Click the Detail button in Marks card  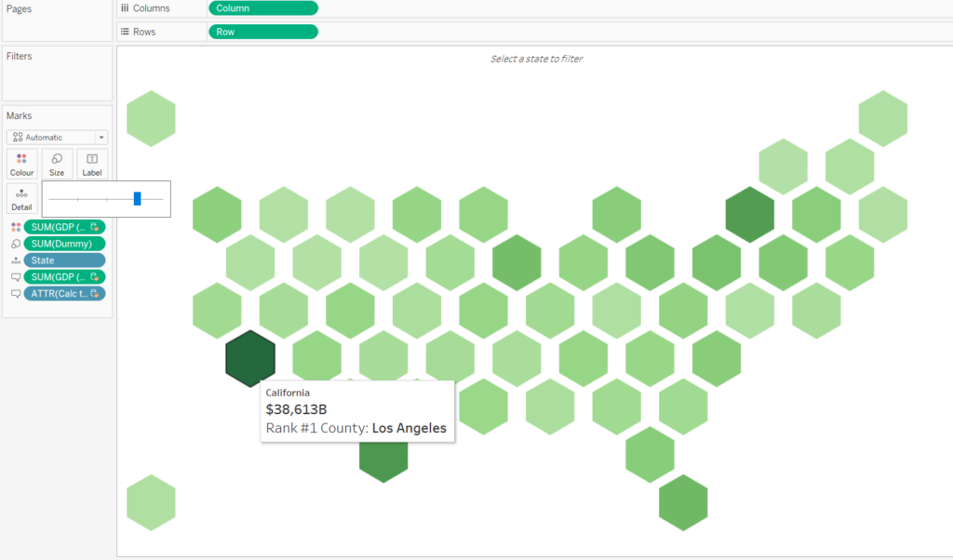[x=22, y=199]
